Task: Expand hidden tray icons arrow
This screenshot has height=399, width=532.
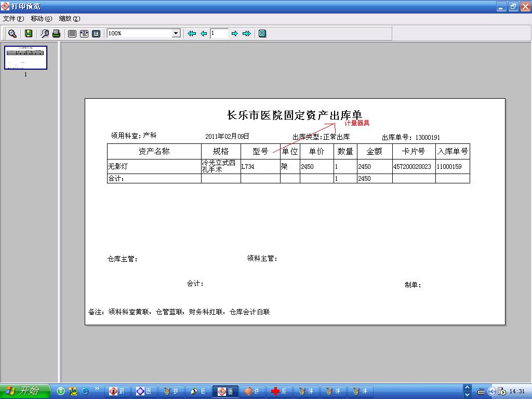Action: coord(491,391)
